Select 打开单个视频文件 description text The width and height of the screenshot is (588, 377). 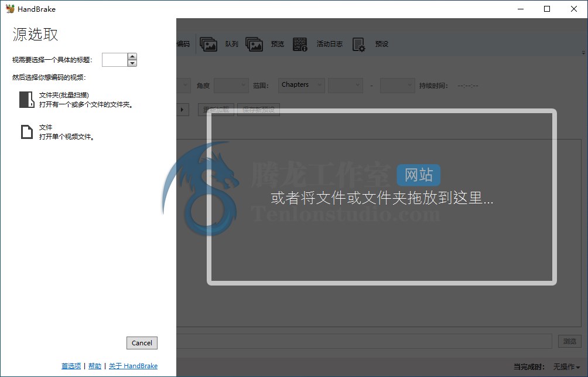[66, 137]
